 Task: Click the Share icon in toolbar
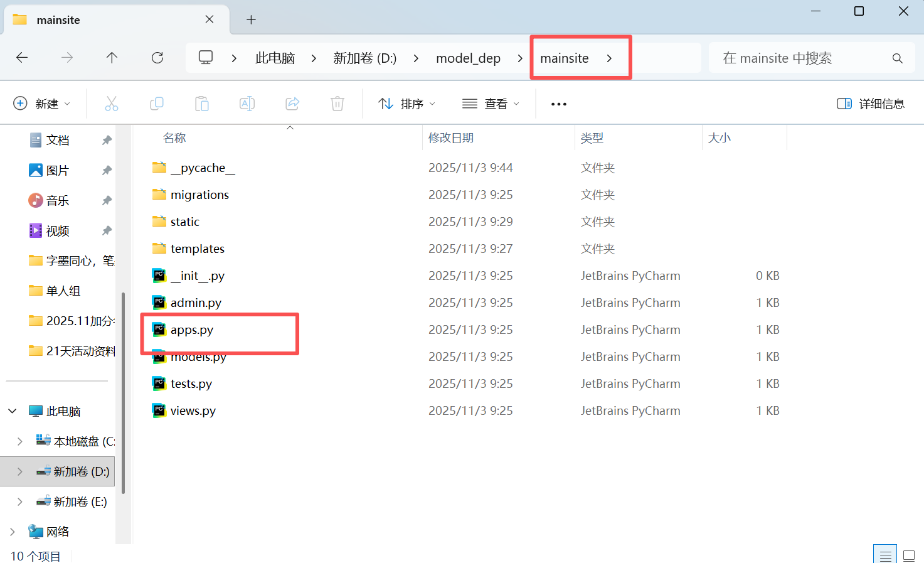pyautogui.click(x=292, y=104)
